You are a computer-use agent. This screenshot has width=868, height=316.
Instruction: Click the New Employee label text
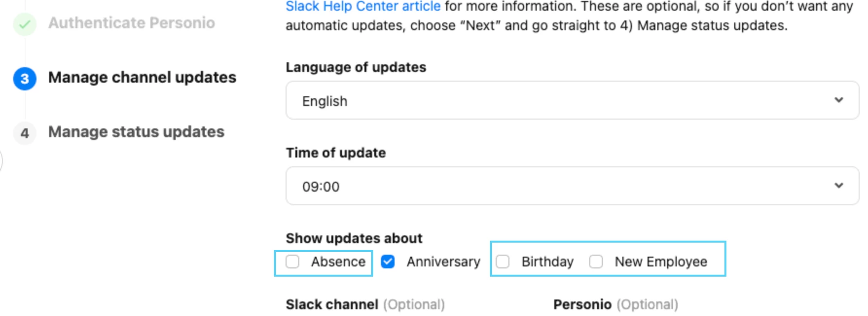pos(661,262)
